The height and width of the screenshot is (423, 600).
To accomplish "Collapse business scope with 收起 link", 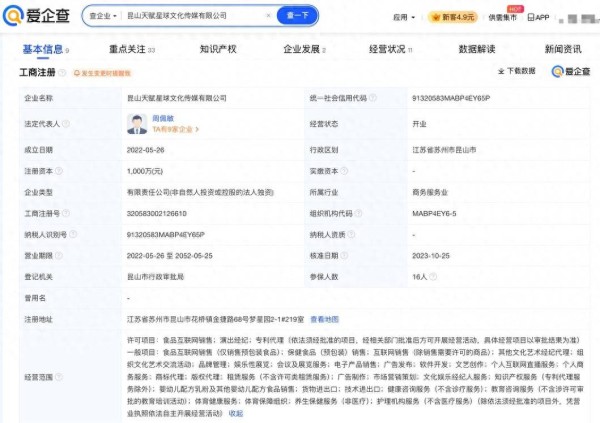I will pyautogui.click(x=236, y=413).
